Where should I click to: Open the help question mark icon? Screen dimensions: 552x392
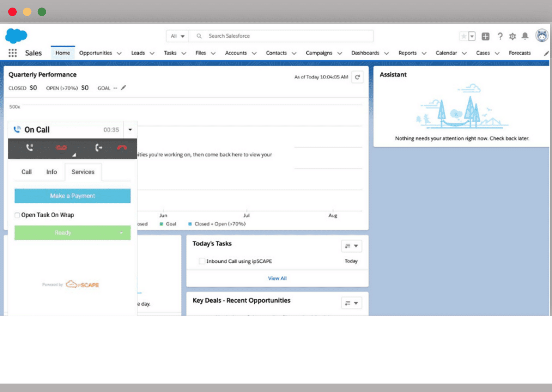(x=500, y=36)
